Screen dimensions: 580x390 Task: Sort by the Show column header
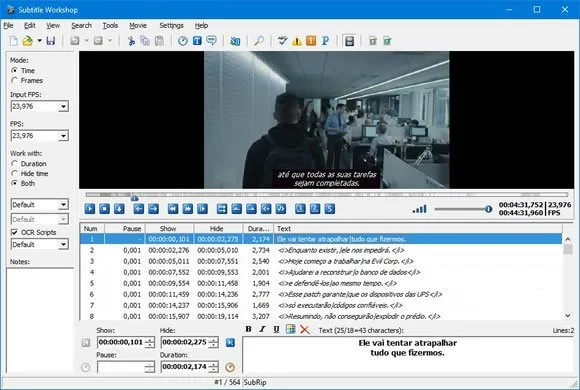(169, 228)
